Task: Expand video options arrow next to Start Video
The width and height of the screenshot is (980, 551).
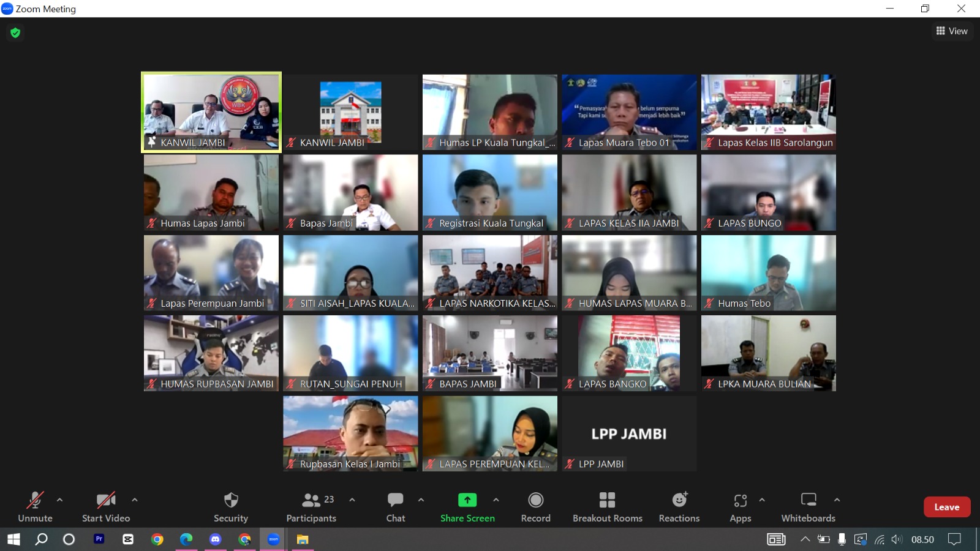Action: pyautogui.click(x=135, y=500)
